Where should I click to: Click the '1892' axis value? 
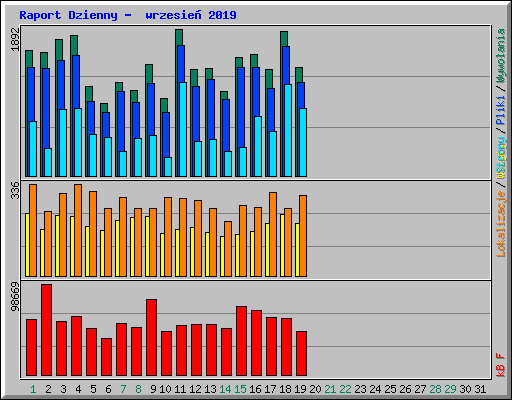[x=15, y=39]
